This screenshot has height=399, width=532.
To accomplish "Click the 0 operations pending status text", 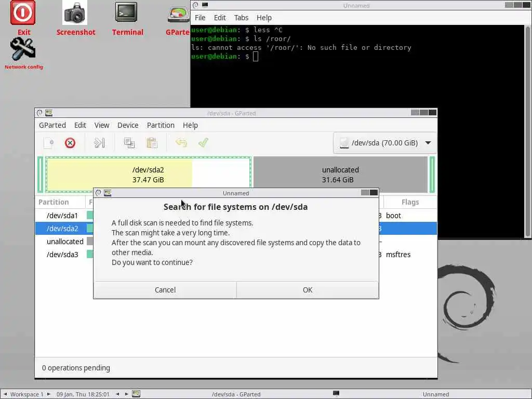I will coord(76,368).
